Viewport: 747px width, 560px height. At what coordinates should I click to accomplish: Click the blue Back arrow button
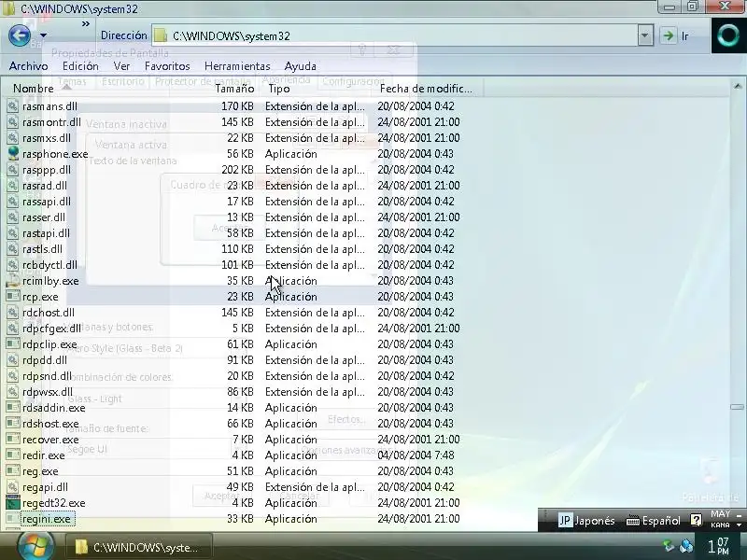click(20, 35)
